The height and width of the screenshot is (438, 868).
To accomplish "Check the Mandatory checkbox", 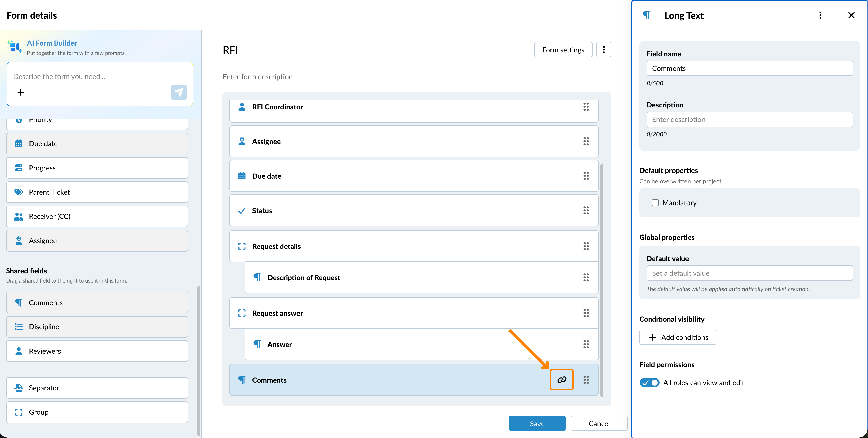I will pos(655,203).
